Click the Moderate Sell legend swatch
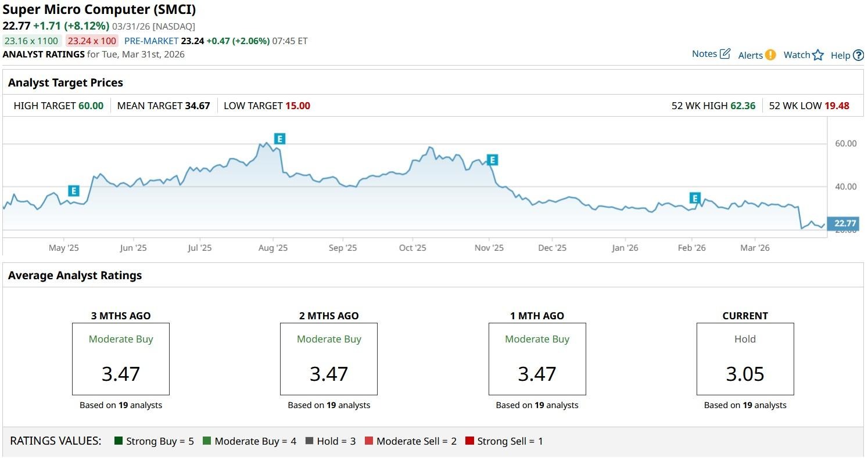Screen dimensions: 868x458 pos(369,441)
